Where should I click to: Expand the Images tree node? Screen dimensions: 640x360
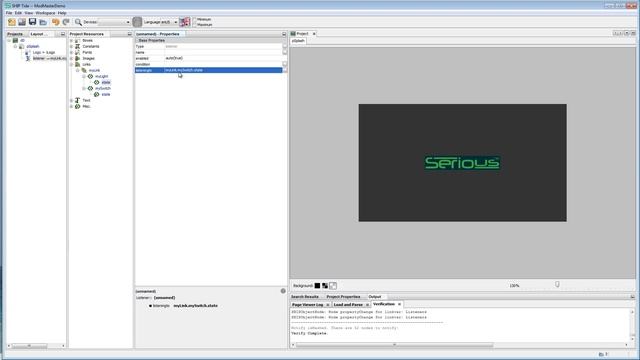71,58
